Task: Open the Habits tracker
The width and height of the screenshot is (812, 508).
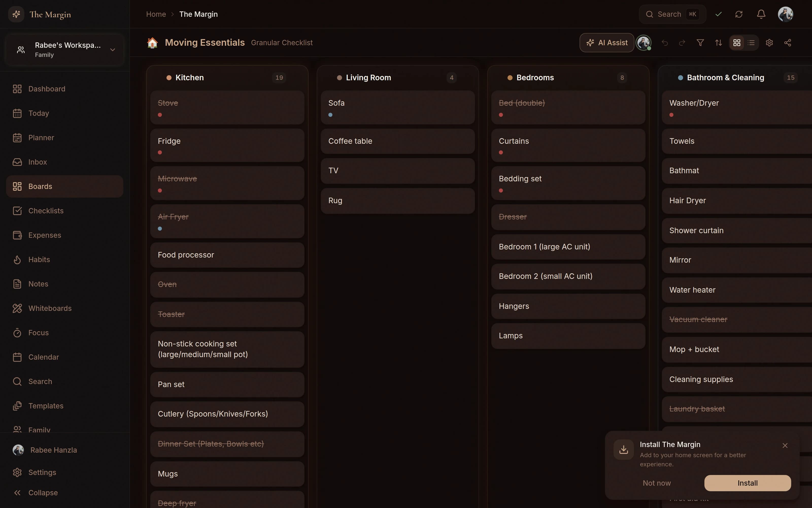Action: click(64, 260)
